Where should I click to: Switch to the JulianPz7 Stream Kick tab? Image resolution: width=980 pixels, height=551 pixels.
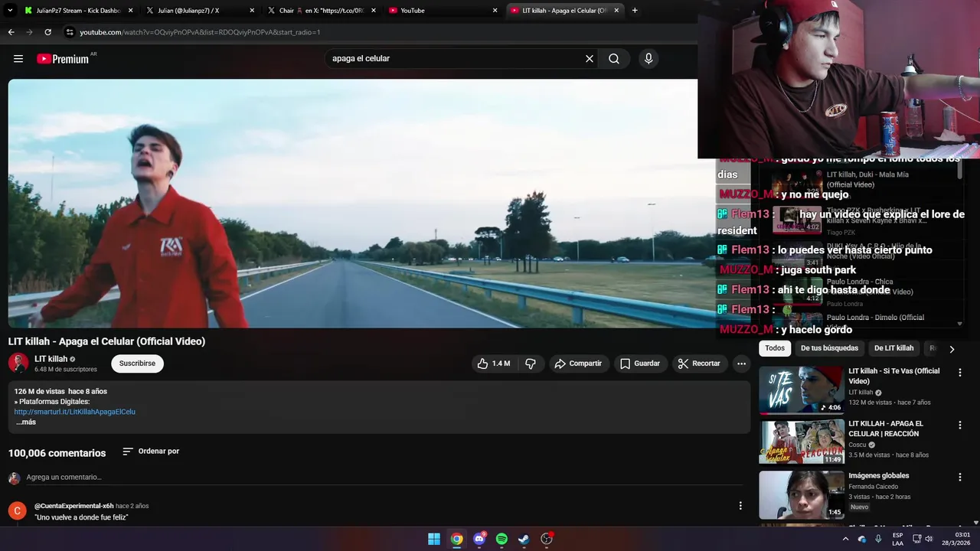tap(78, 11)
